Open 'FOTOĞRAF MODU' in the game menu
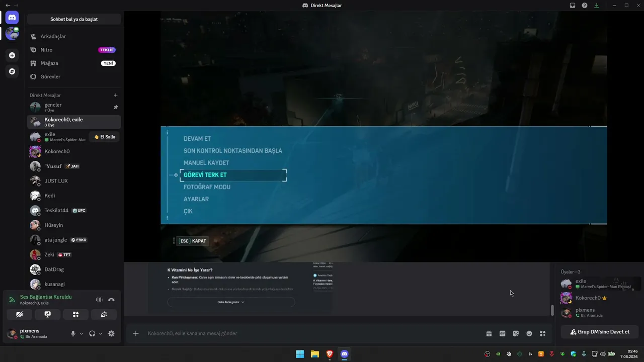The image size is (644, 362). (x=207, y=187)
